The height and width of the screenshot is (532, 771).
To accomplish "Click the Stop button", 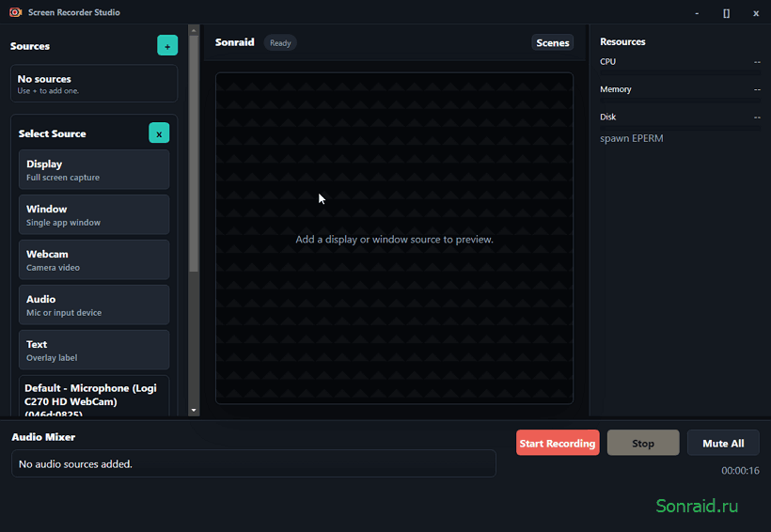I will (643, 443).
